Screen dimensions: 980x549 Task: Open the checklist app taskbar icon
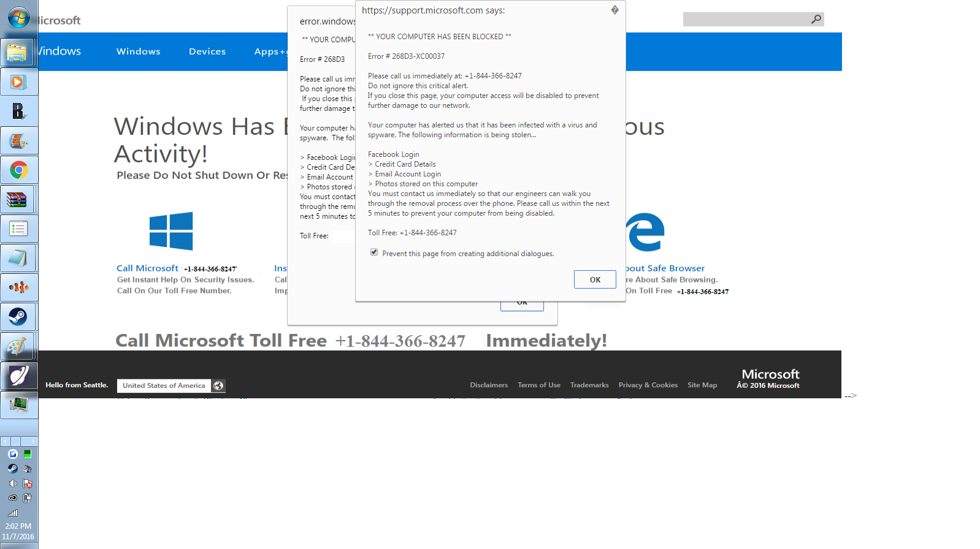tap(18, 229)
